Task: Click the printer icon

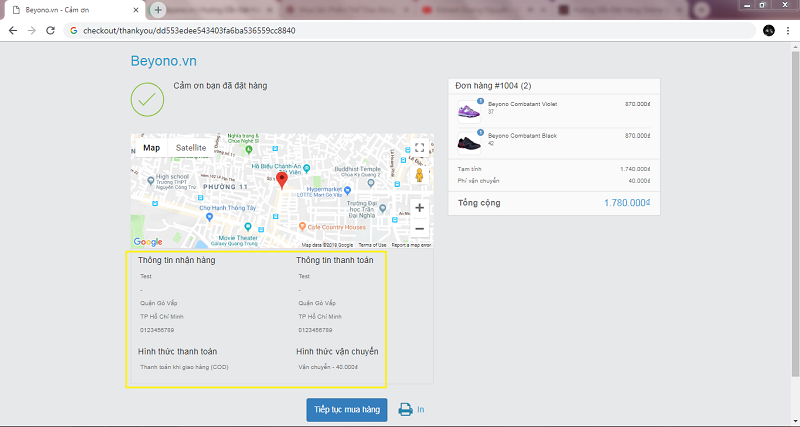Action: pyautogui.click(x=406, y=410)
